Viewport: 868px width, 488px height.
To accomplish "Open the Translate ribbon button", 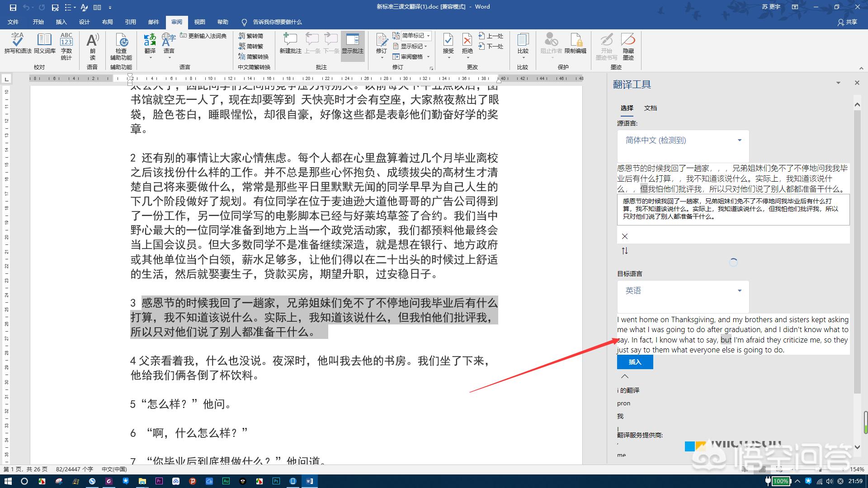I will pyautogui.click(x=150, y=46).
